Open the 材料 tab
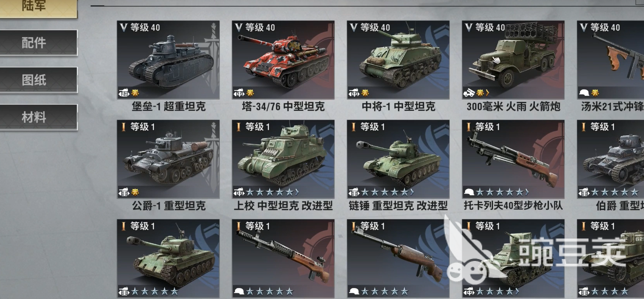The width and height of the screenshot is (644, 299). (x=38, y=117)
